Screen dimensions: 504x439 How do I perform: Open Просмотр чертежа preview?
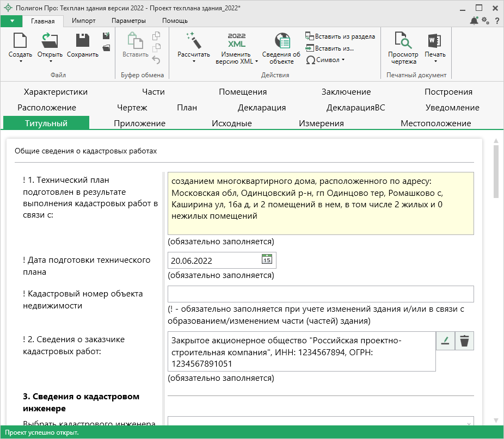click(x=403, y=41)
